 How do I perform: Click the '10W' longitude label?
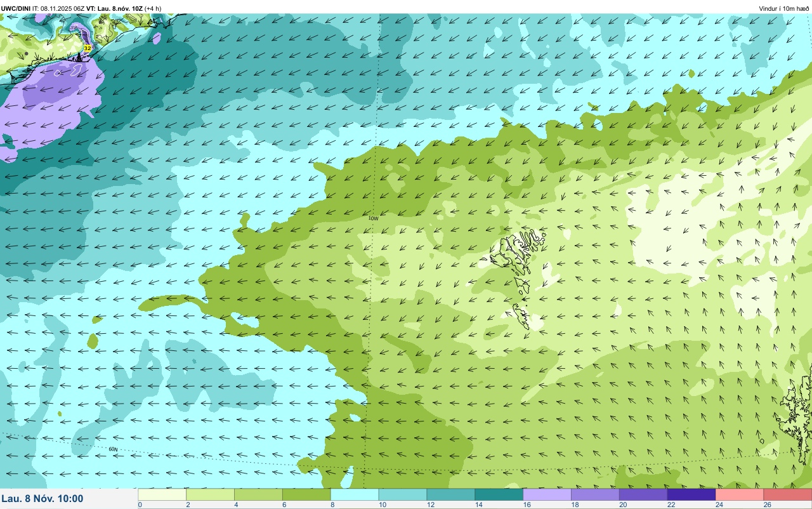click(x=374, y=218)
